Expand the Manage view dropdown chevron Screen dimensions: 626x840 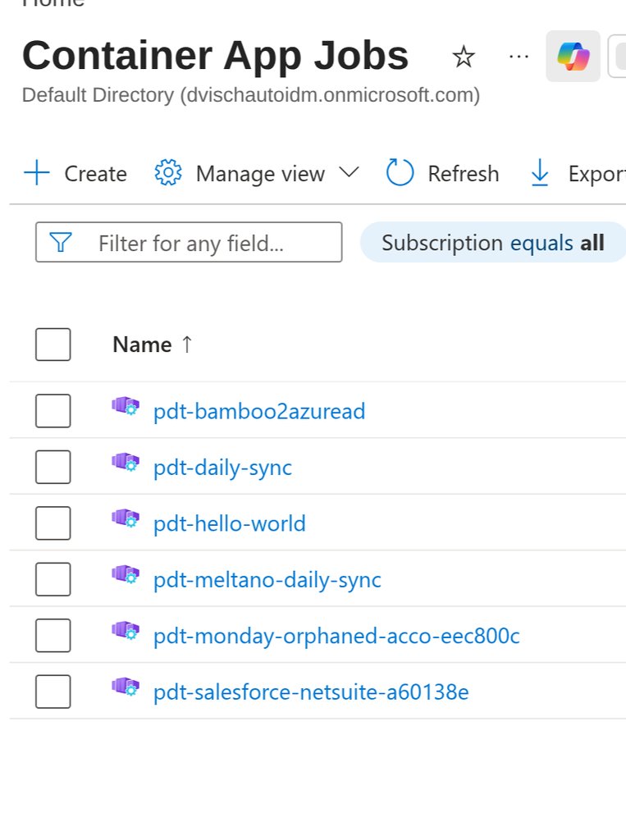coord(349,172)
